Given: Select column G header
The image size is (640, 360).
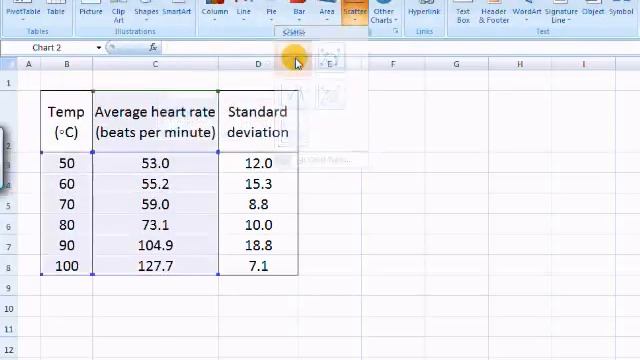Looking at the screenshot, I should click(456, 64).
